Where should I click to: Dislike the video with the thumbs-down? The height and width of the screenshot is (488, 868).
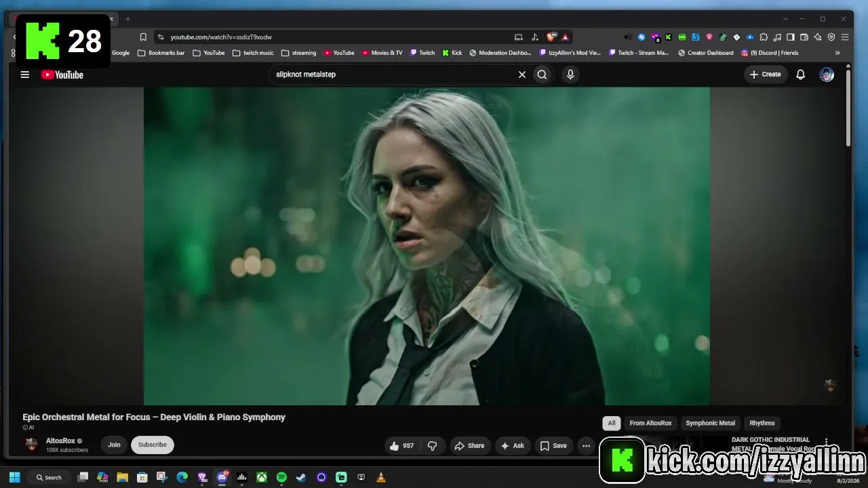tap(432, 445)
